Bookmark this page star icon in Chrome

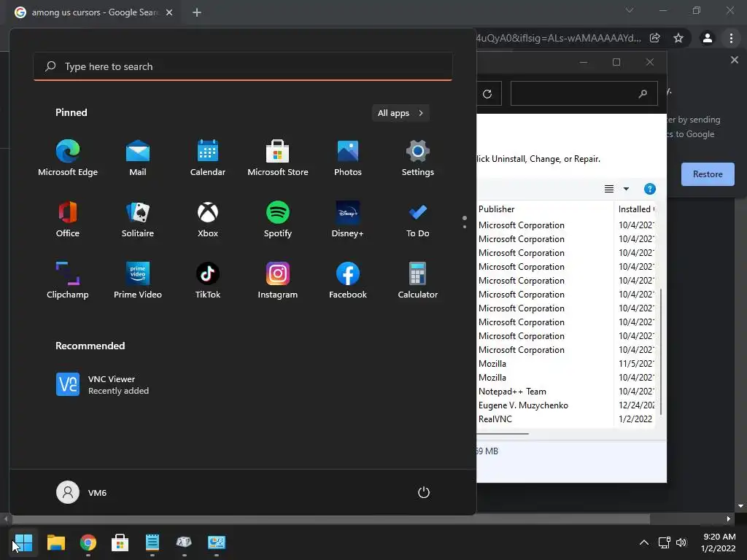[x=678, y=38]
